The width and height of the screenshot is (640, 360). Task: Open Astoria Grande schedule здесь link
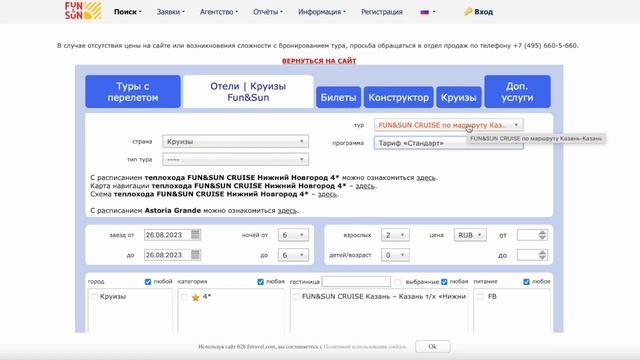[x=287, y=211]
